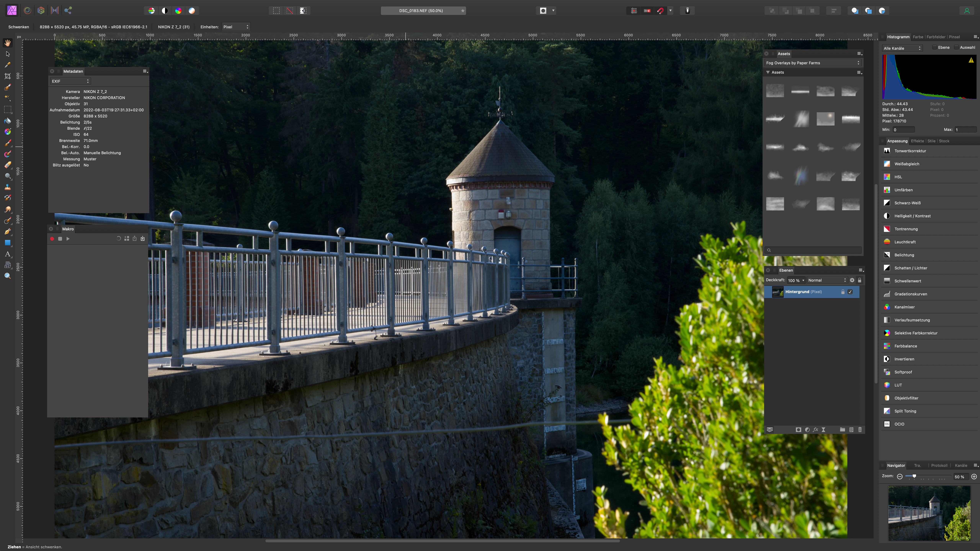The width and height of the screenshot is (980, 551).
Task: Click the Auto Levels toolbar icon
Action: 151,11
